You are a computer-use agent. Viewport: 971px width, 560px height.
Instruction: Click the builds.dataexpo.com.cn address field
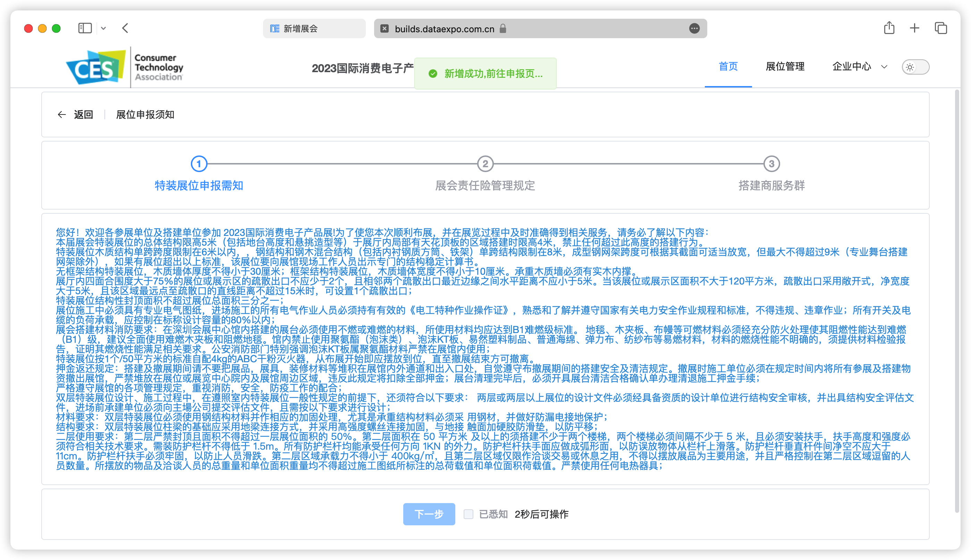(540, 28)
